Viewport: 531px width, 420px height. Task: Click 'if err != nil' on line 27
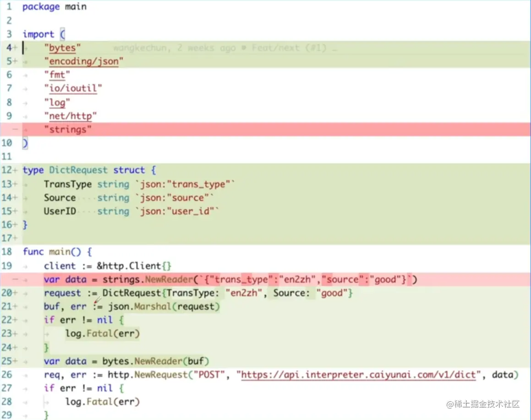tap(78, 388)
